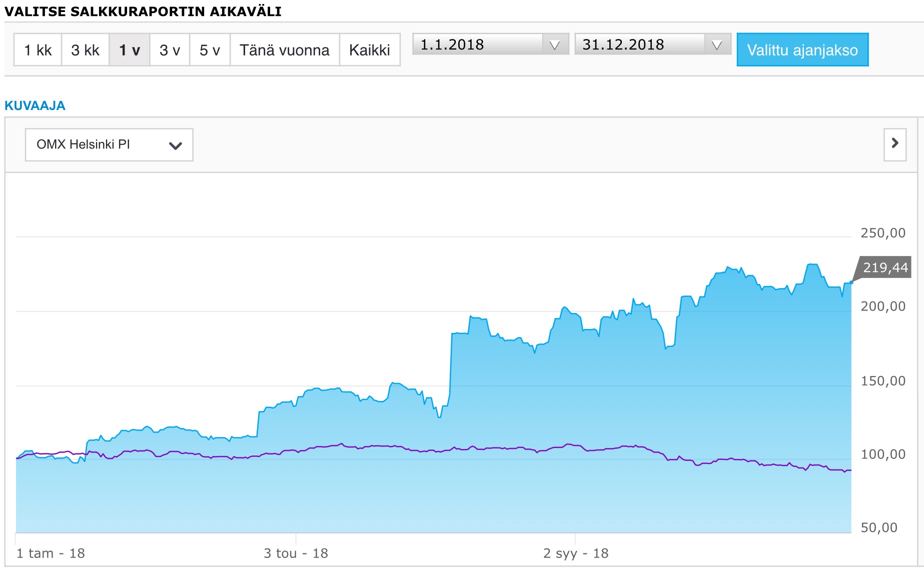Screen dimensions: 924x580
Task: Switch to the 3 v range
Action: (170, 50)
